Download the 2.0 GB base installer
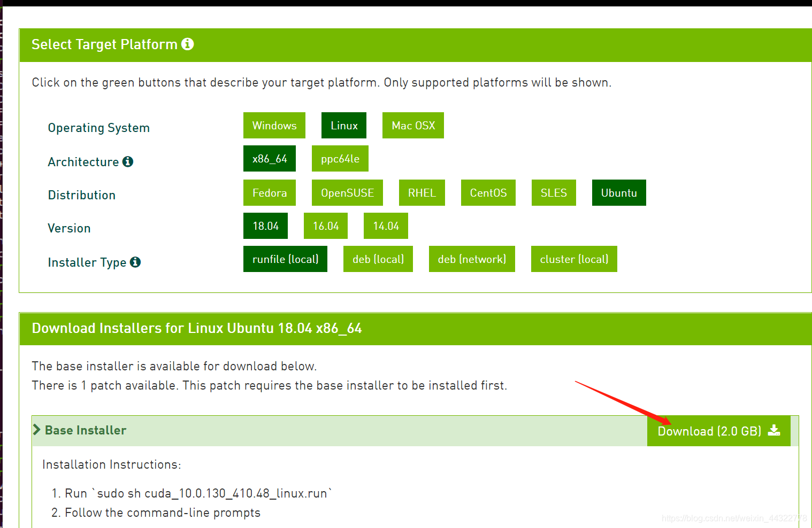 pyautogui.click(x=719, y=431)
